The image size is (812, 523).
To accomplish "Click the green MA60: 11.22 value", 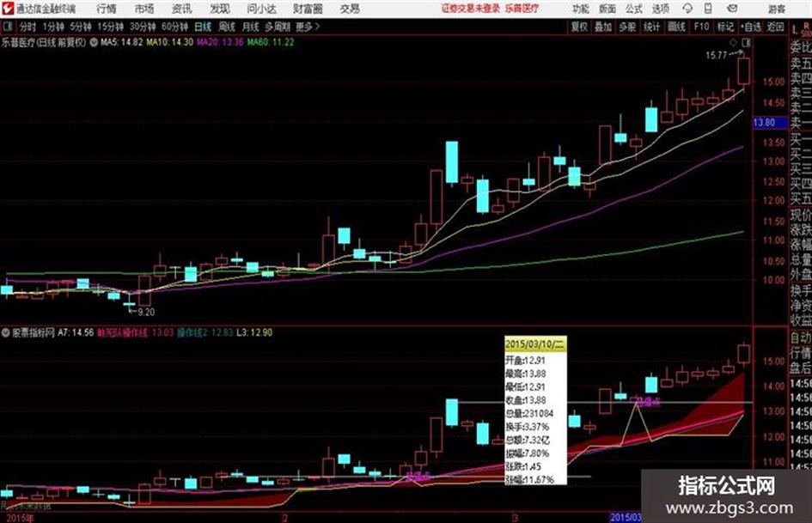I will click(271, 42).
